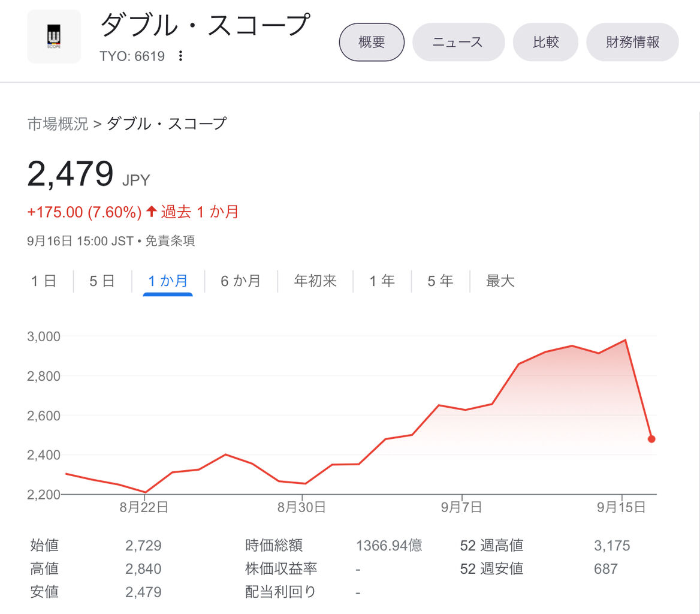Screen dimensions: 700x614
Task: Select the 5日 chart range
Action: [x=102, y=281]
